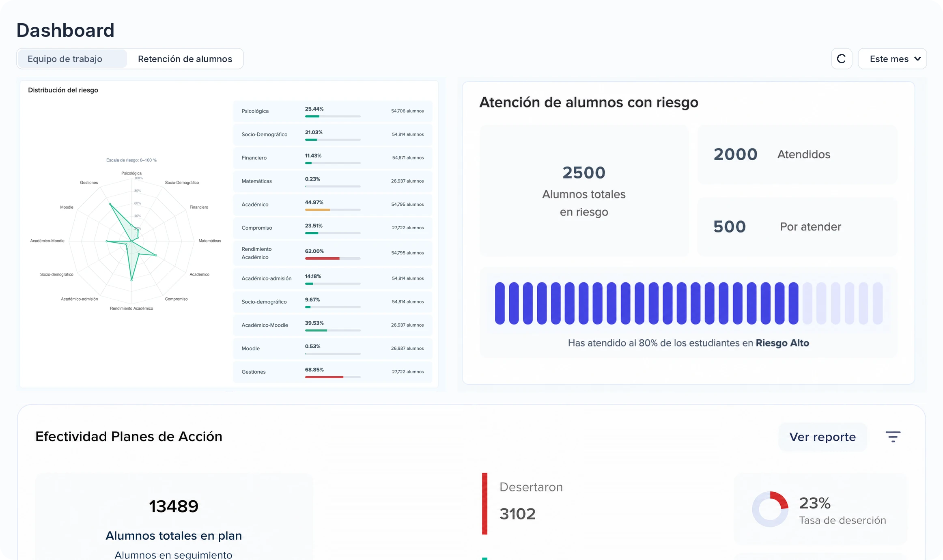Switch to Equipo de trabajo tab
This screenshot has height=560, width=943.
click(72, 59)
